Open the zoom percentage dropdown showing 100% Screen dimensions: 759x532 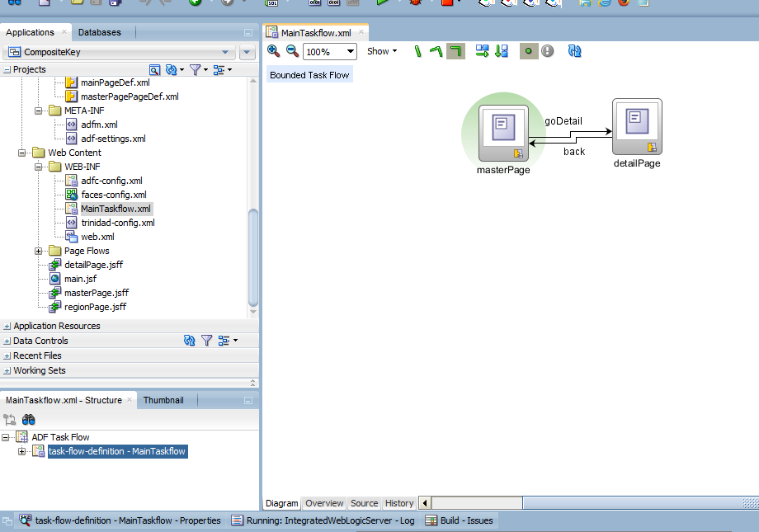349,51
